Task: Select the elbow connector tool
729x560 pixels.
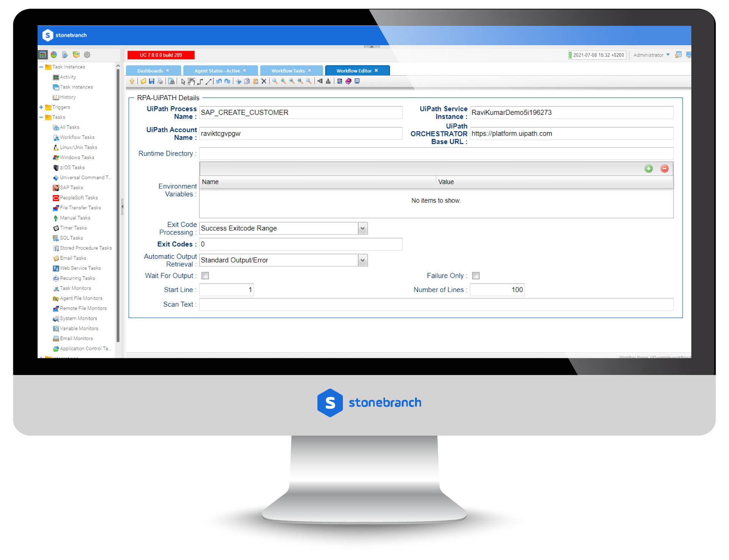Action: click(x=200, y=82)
